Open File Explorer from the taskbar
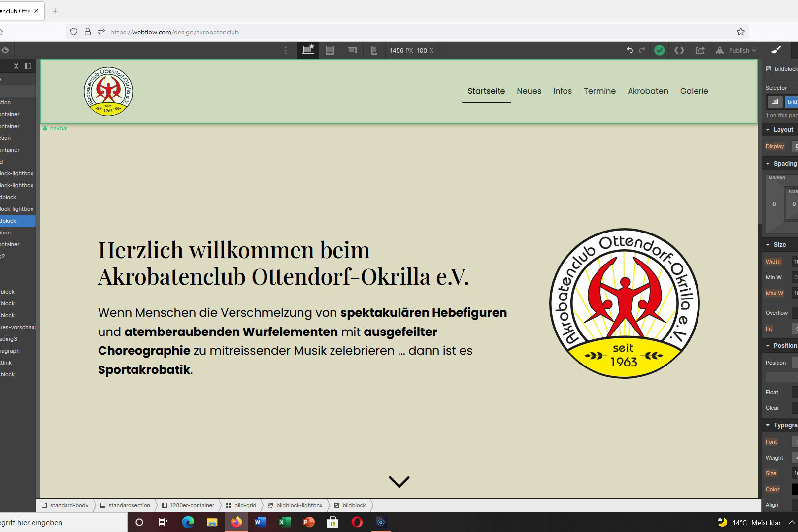 (x=212, y=522)
